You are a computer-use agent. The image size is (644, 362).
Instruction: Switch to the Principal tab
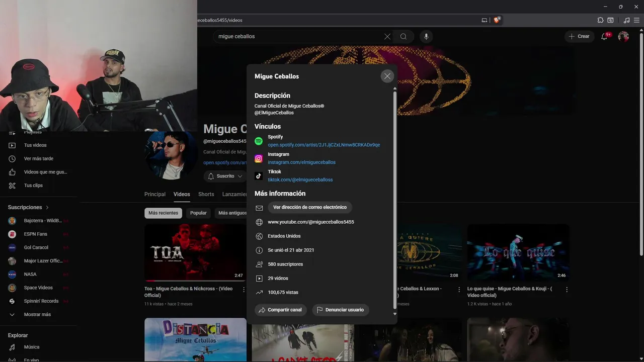pyautogui.click(x=155, y=194)
